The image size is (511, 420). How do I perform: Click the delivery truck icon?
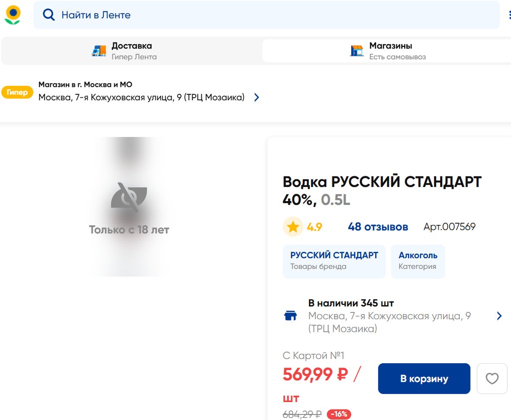(99, 51)
